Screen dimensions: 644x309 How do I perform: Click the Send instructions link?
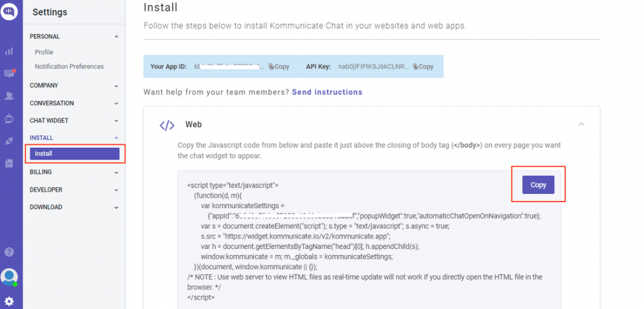(x=327, y=92)
